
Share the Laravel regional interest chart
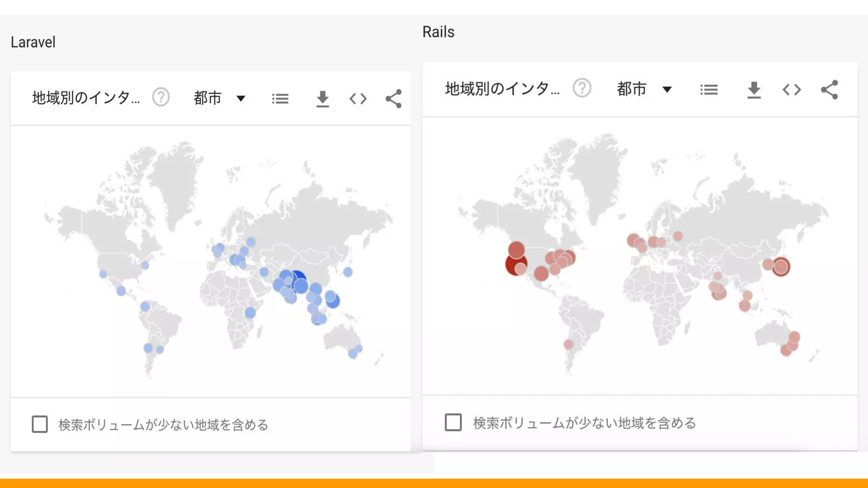[x=393, y=99]
